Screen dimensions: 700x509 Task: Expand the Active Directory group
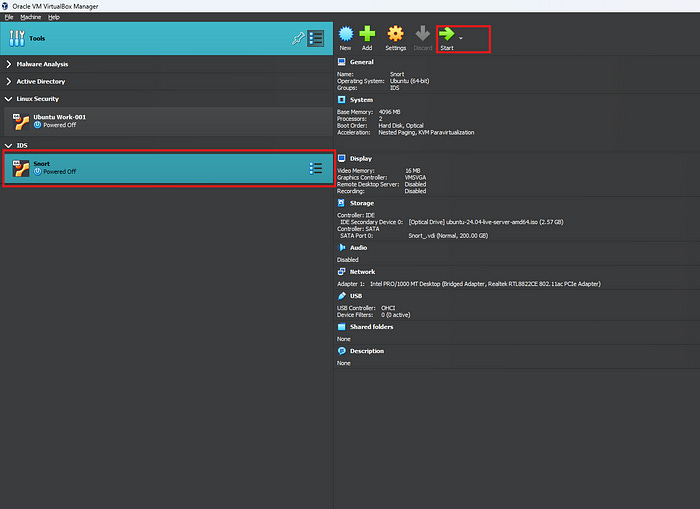(x=8, y=82)
